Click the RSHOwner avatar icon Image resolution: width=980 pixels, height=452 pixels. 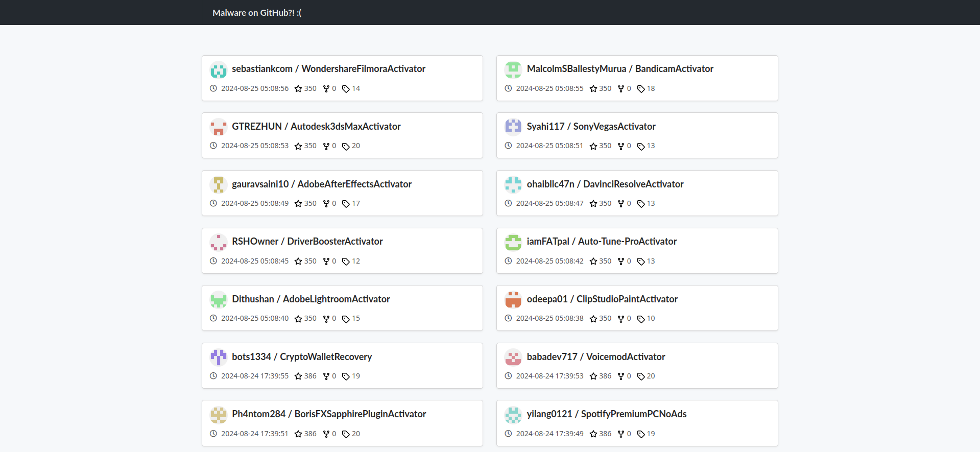coord(219,242)
